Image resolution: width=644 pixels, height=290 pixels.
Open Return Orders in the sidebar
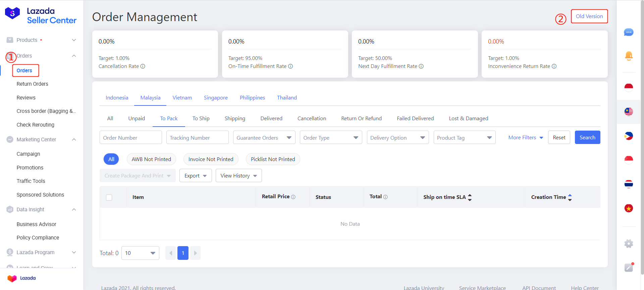pyautogui.click(x=32, y=84)
